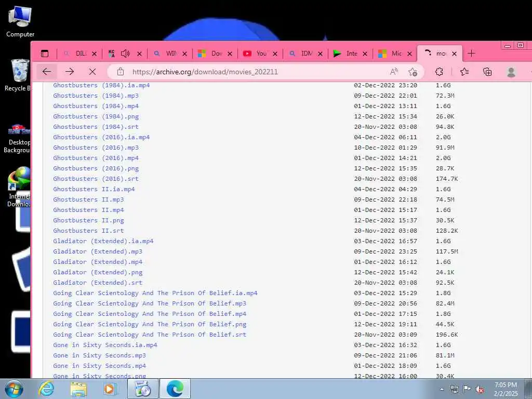Viewport: 532px width, 399px height.
Task: Open Gladiator (Extended).srt link
Action: pos(98,283)
